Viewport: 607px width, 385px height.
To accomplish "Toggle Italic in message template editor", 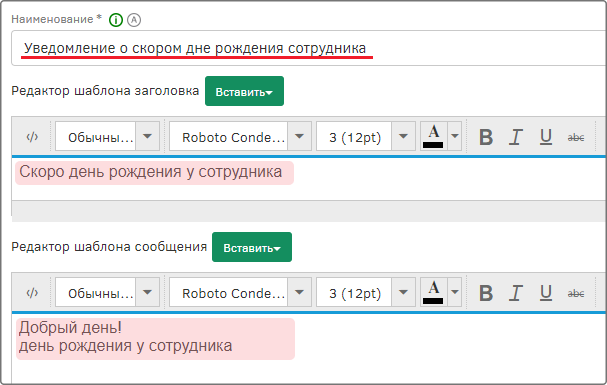I will (x=516, y=293).
